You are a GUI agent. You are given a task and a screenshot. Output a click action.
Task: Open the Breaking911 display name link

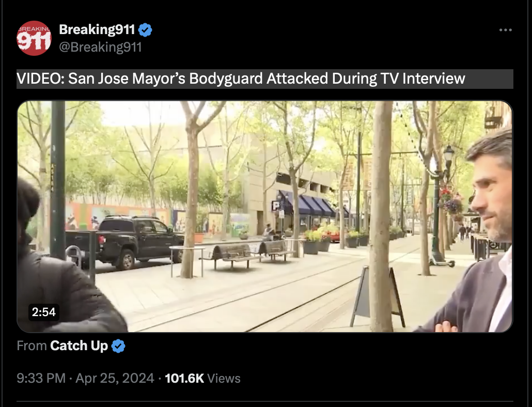tap(97, 29)
